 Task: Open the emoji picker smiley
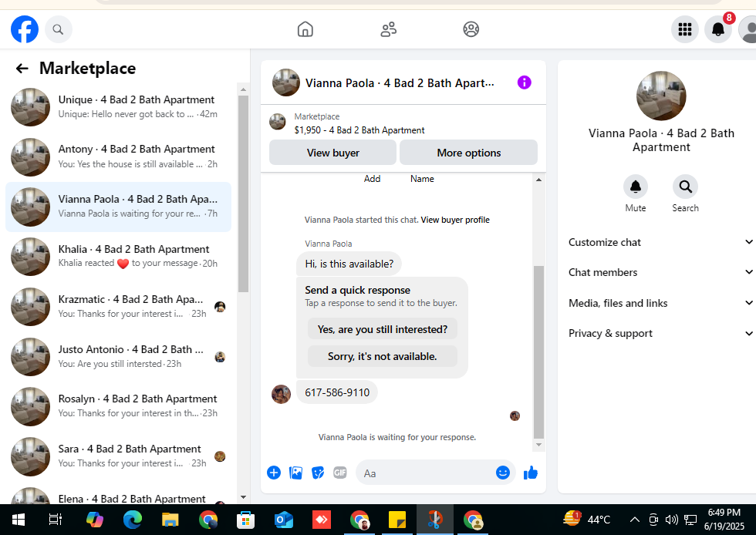tap(502, 473)
